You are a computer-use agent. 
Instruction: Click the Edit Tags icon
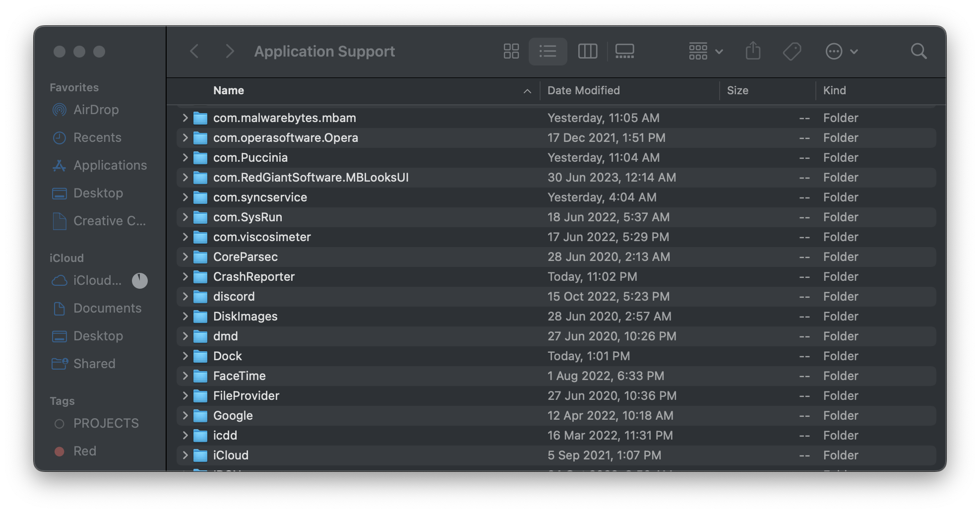point(792,51)
